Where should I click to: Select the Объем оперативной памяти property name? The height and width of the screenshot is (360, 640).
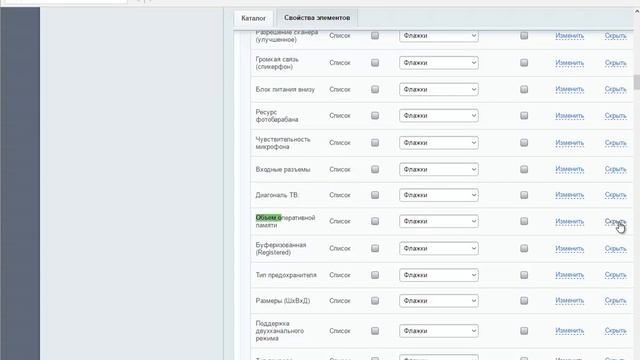(285, 221)
